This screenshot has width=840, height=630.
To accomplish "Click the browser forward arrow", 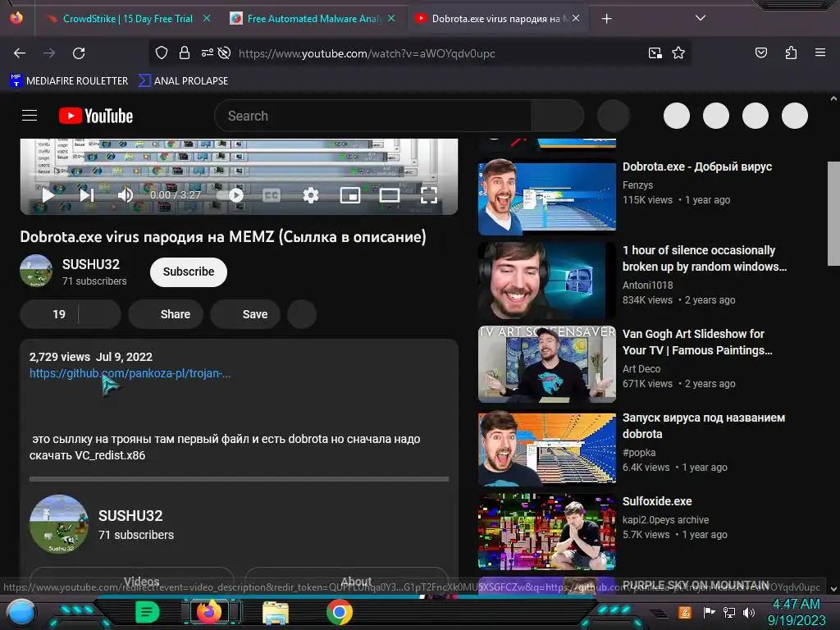I will click(x=49, y=53).
